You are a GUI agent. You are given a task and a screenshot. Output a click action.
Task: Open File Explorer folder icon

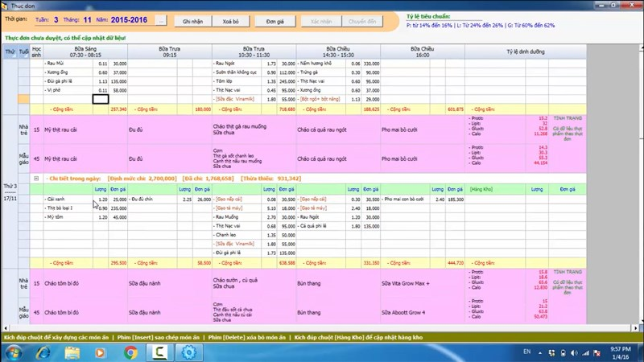pos(72,352)
